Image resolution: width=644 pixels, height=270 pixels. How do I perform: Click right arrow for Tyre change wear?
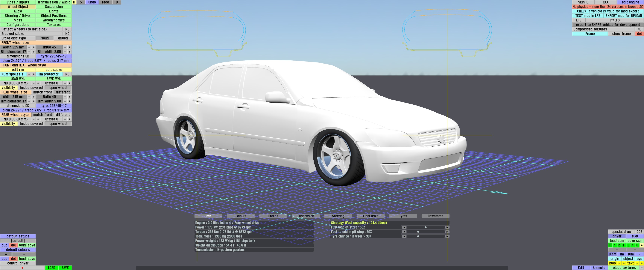click(x=447, y=236)
